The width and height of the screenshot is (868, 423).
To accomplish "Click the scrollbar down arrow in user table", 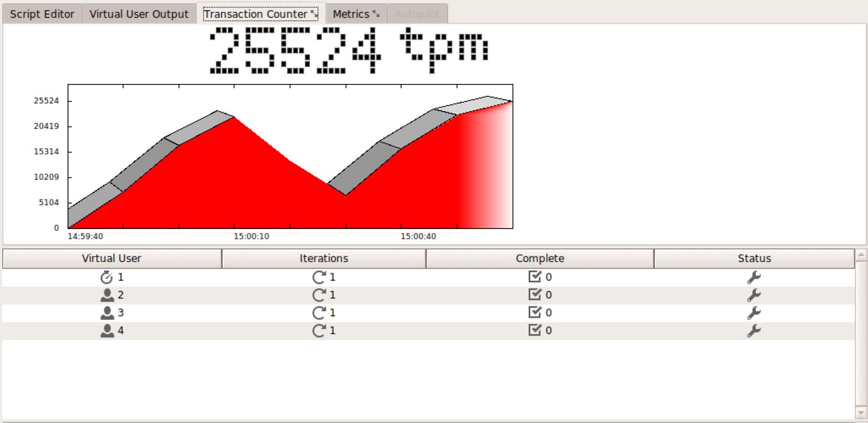I will [x=861, y=412].
